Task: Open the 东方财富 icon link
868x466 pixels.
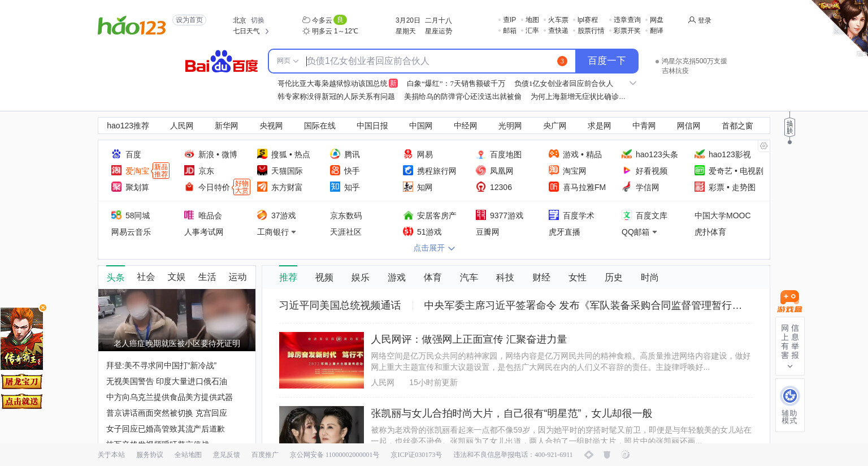Action: [x=262, y=187]
